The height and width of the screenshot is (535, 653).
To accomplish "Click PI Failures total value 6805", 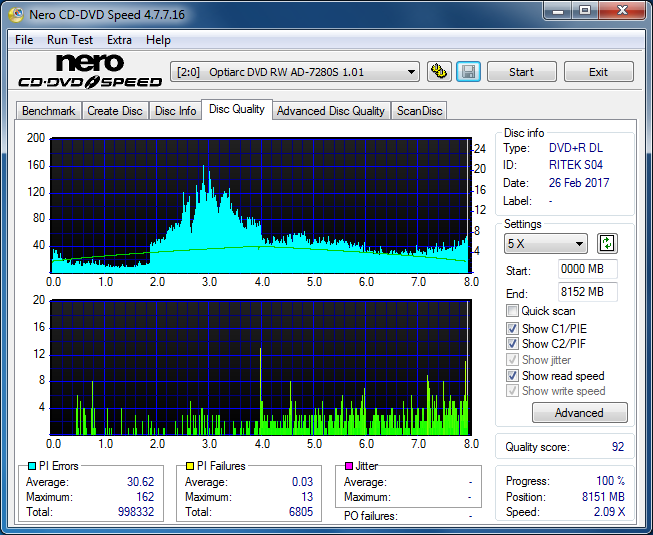I will click(x=301, y=512).
